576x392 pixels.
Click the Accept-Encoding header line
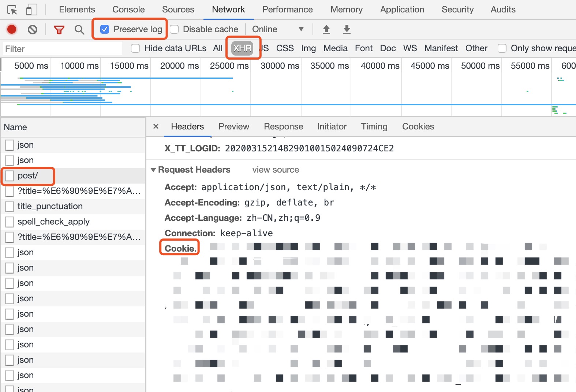coord(249,203)
